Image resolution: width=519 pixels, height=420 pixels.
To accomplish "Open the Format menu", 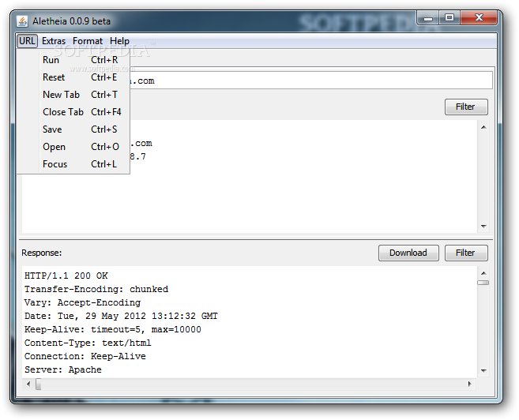I will click(x=88, y=41).
